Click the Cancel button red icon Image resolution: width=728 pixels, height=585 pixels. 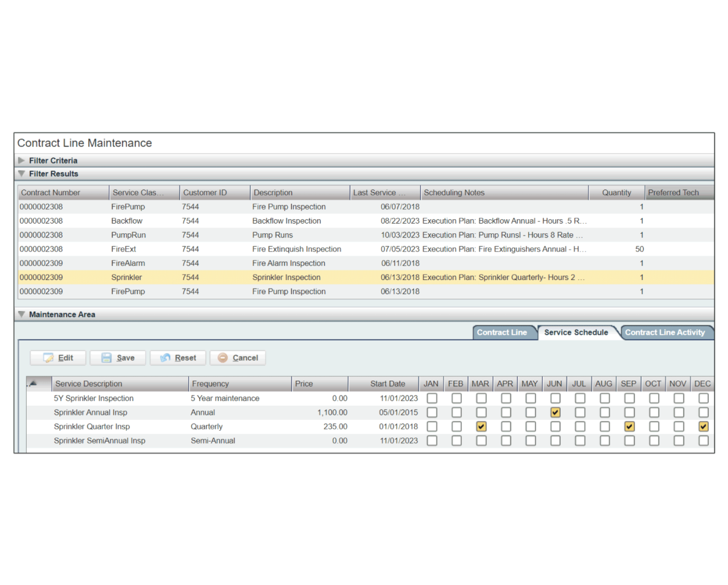click(x=223, y=358)
